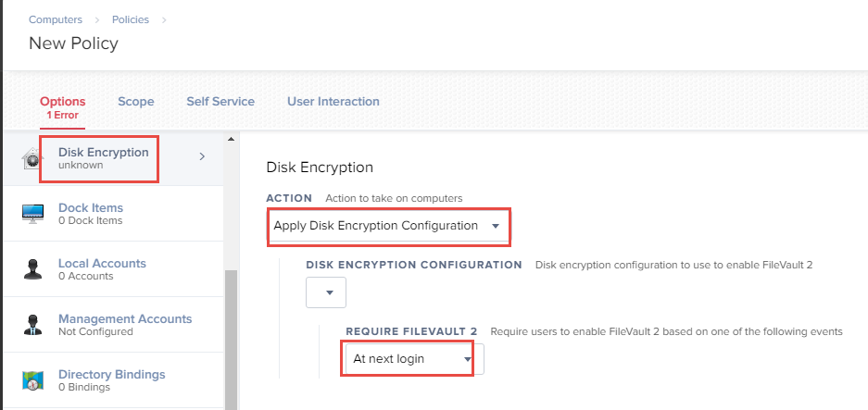Open the User Interaction tab
The width and height of the screenshot is (868, 410).
pyautogui.click(x=333, y=102)
